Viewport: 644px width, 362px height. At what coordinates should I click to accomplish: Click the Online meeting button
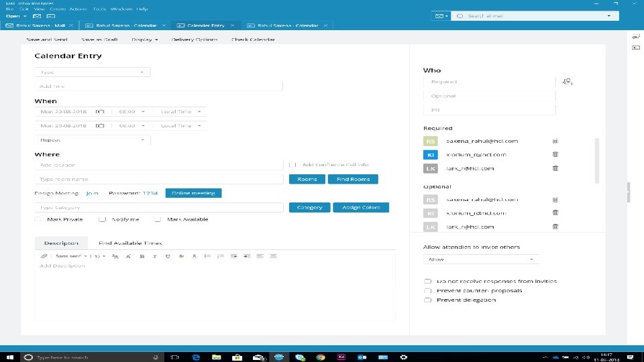click(x=193, y=193)
